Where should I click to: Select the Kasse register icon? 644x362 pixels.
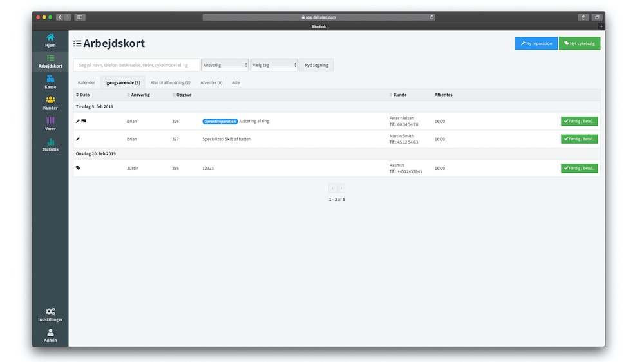50,79
